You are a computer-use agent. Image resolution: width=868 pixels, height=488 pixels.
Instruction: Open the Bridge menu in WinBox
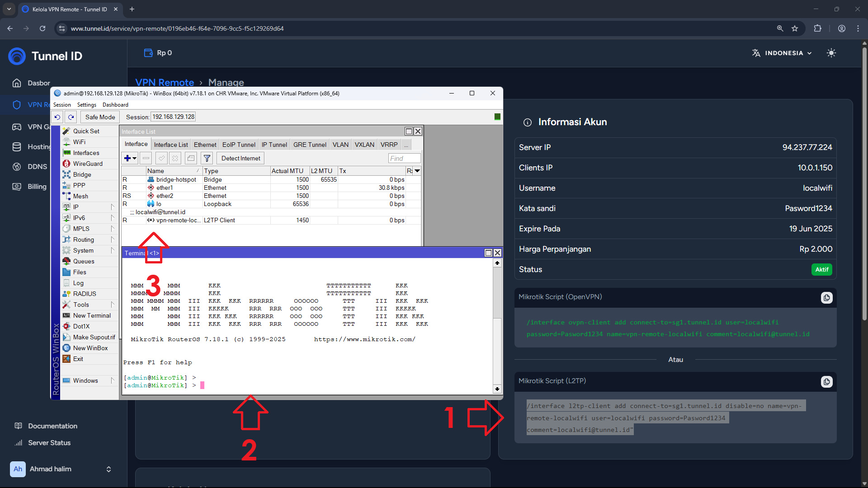tap(82, 174)
